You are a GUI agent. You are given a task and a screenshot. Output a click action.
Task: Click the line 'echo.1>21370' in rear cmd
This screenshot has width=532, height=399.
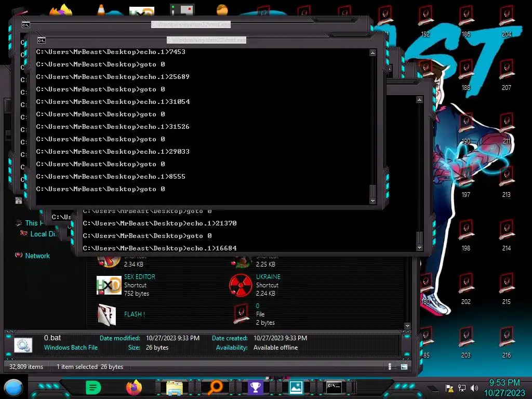tap(160, 223)
